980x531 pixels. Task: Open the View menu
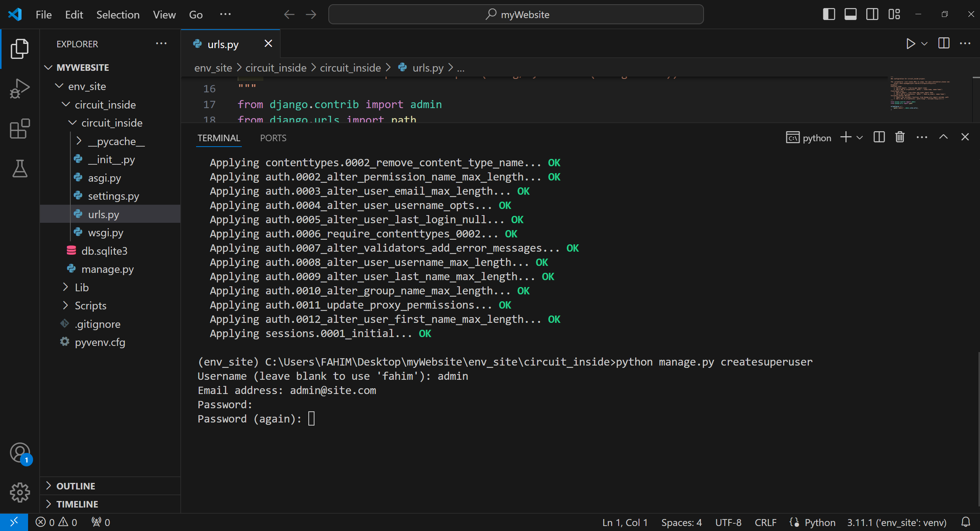click(164, 15)
